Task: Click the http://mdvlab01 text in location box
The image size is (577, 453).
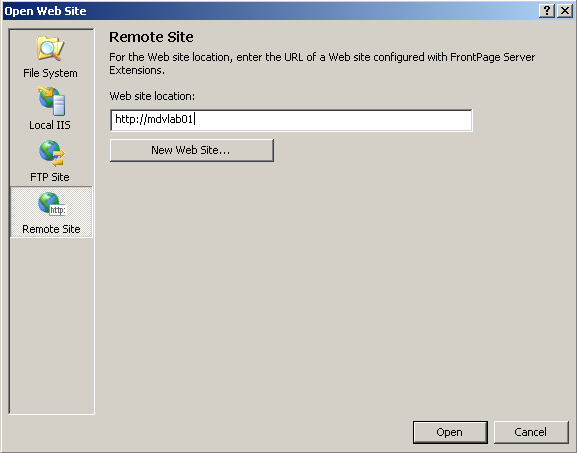Action: (154, 119)
